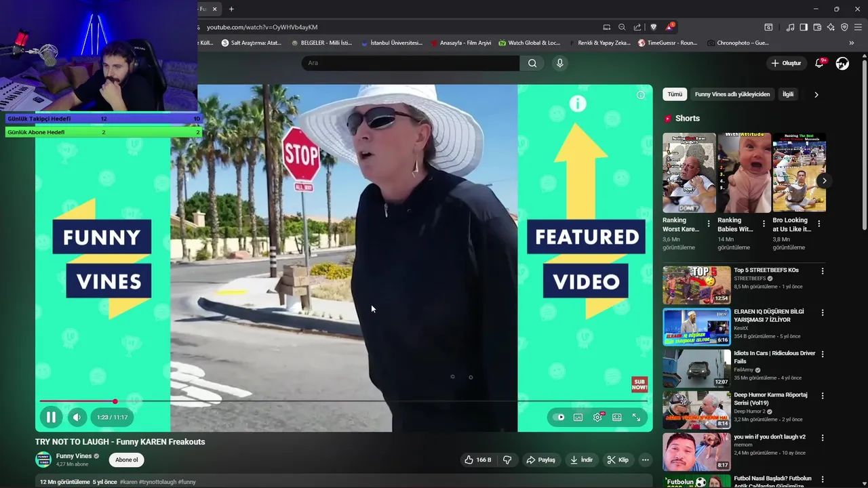Share the video via Paylaş

click(540, 460)
